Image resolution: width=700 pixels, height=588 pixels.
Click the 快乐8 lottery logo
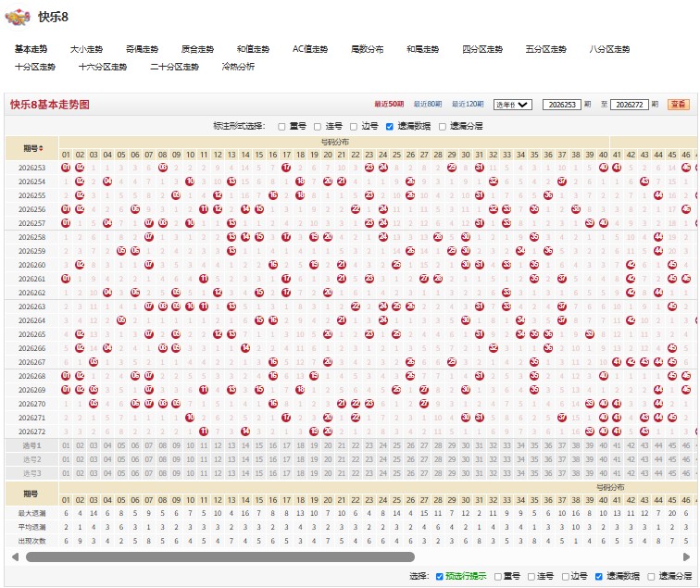[18, 18]
